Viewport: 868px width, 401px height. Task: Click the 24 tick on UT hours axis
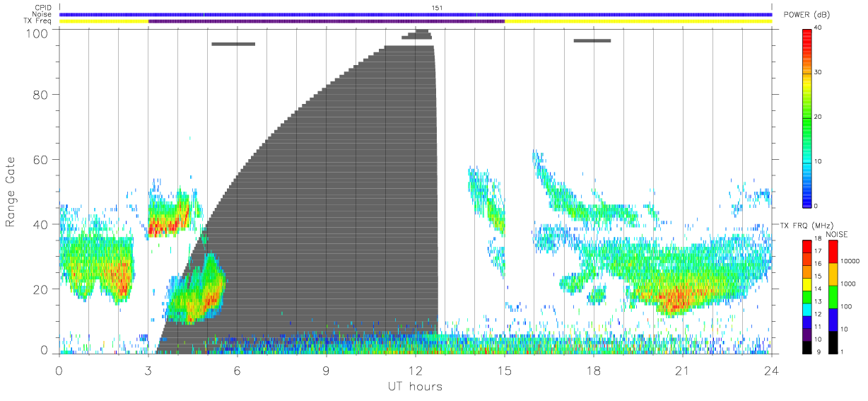point(772,370)
